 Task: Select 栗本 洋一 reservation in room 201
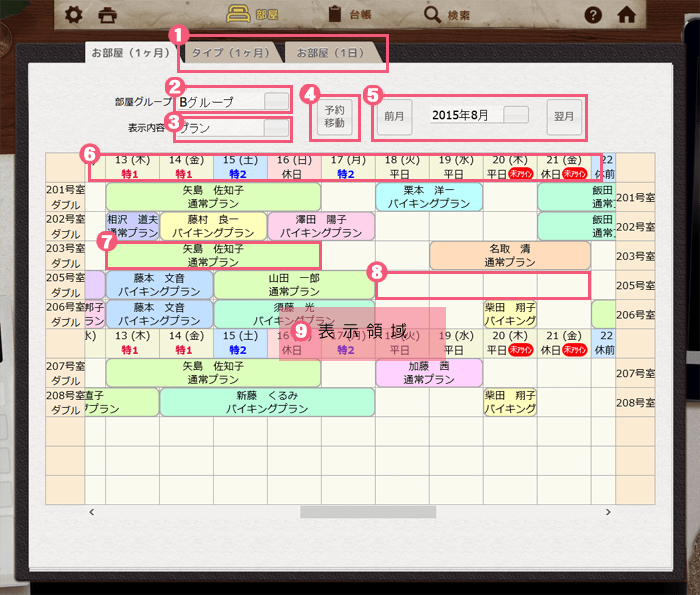(x=429, y=196)
